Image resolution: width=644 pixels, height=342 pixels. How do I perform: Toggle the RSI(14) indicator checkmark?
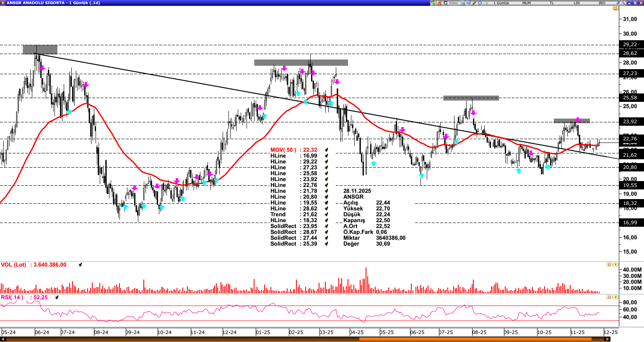(x=57, y=298)
